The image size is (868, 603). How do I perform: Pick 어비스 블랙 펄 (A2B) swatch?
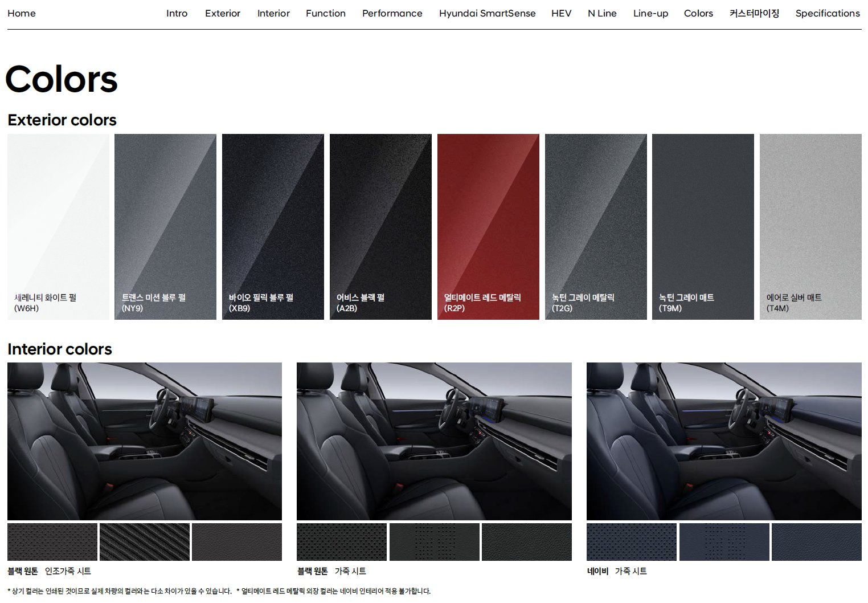(x=380, y=227)
